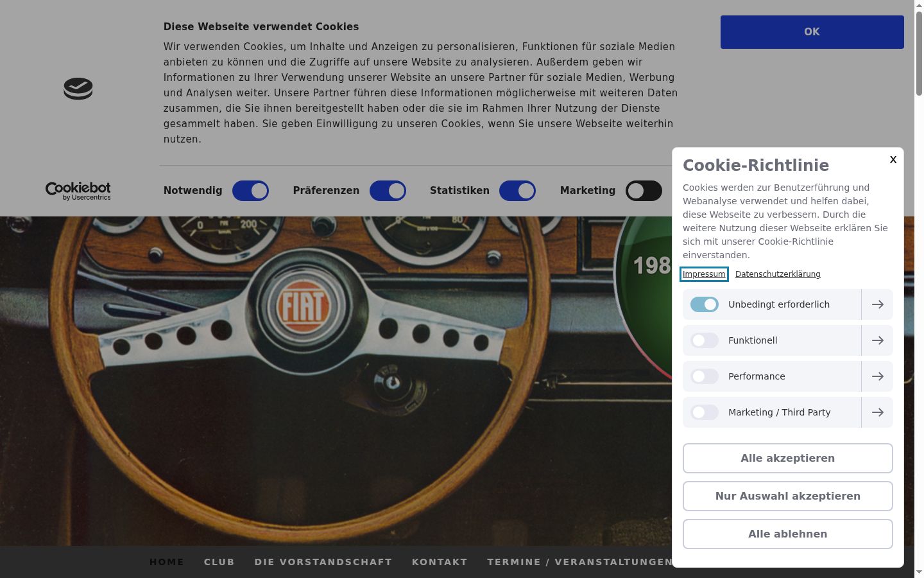
Task: Disable the Präferenzen cookie switch
Action: [388, 191]
